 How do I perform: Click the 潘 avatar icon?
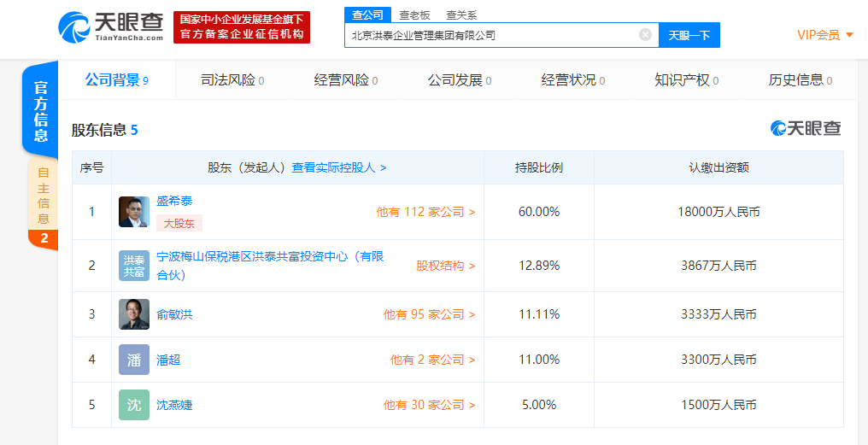click(x=134, y=360)
